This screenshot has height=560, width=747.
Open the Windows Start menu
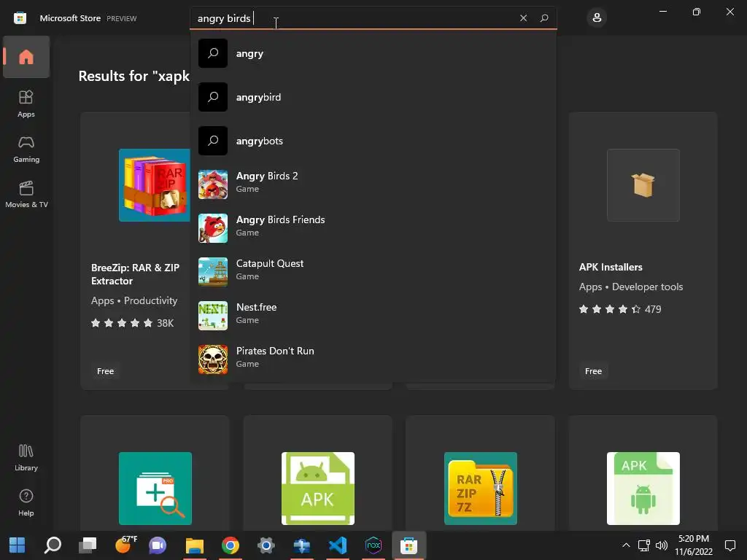click(x=18, y=545)
